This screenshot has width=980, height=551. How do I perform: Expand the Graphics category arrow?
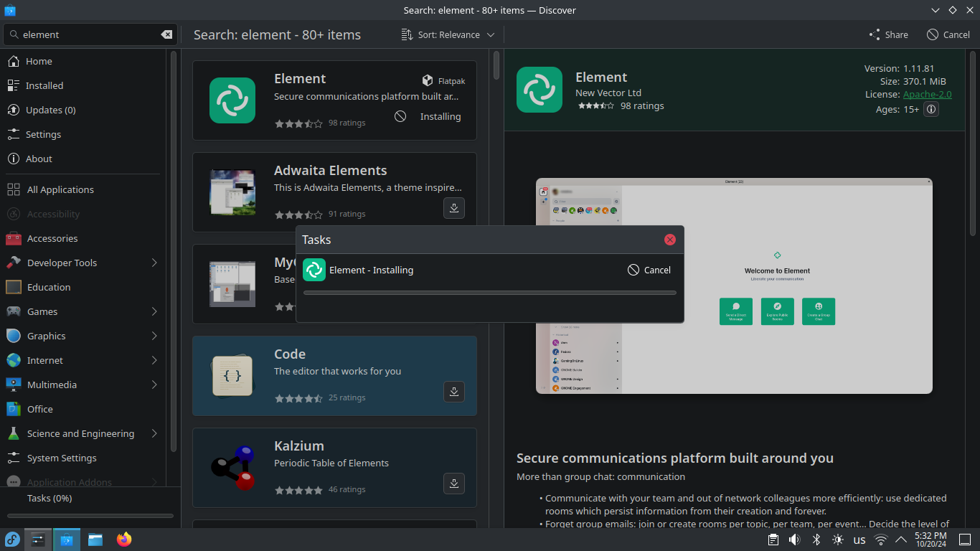tap(154, 336)
